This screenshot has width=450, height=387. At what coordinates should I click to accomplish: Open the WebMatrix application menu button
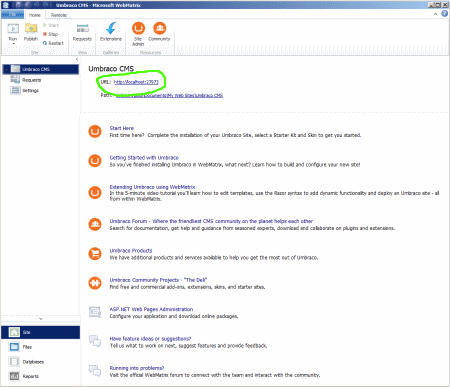tap(12, 15)
